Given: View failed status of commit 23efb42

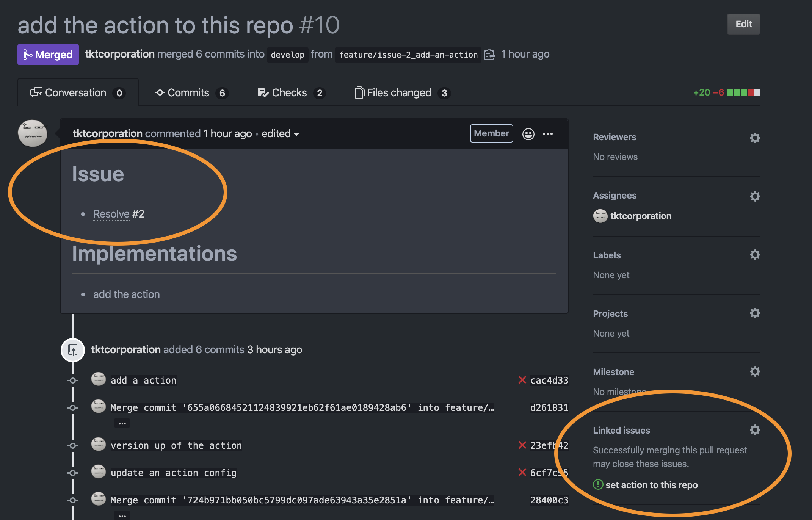Looking at the screenshot, I should point(522,445).
